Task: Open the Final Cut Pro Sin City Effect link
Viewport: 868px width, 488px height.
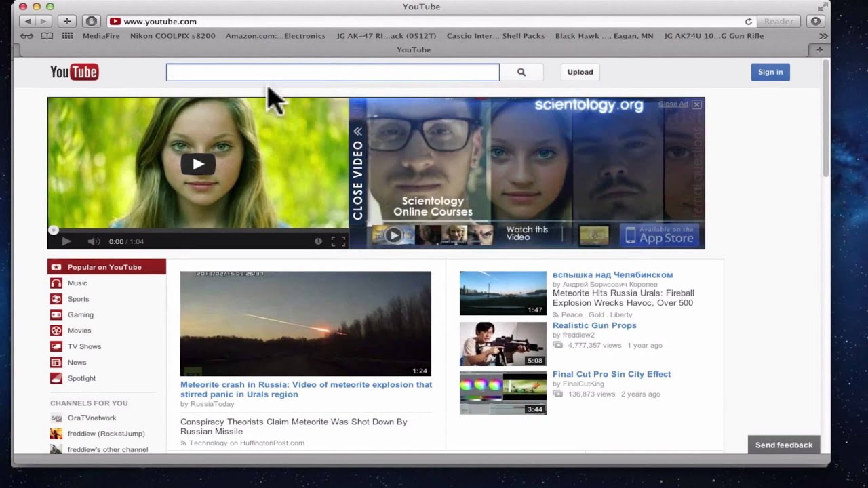Action: [x=612, y=374]
